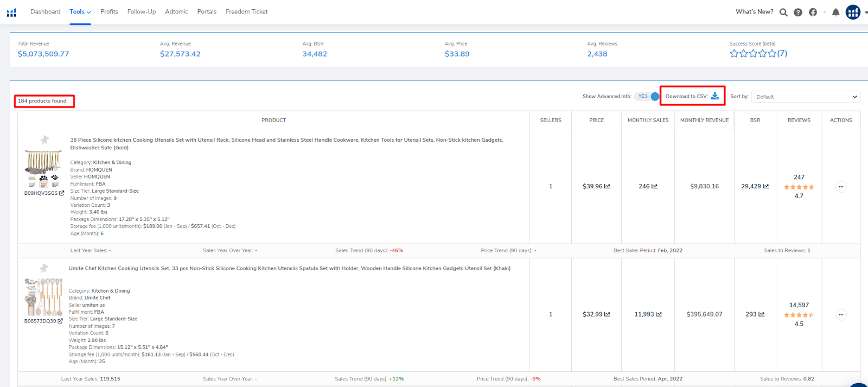
Task: Pin the Umite Chef utensils product
Action: pos(44,268)
